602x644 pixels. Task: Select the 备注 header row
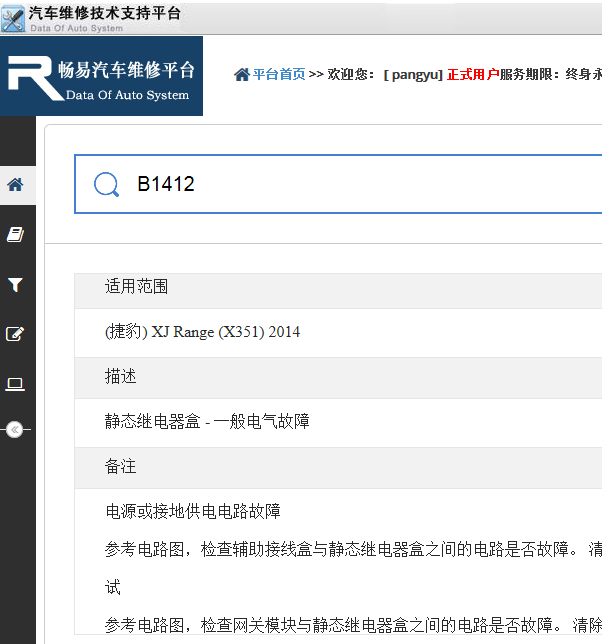[x=338, y=468]
